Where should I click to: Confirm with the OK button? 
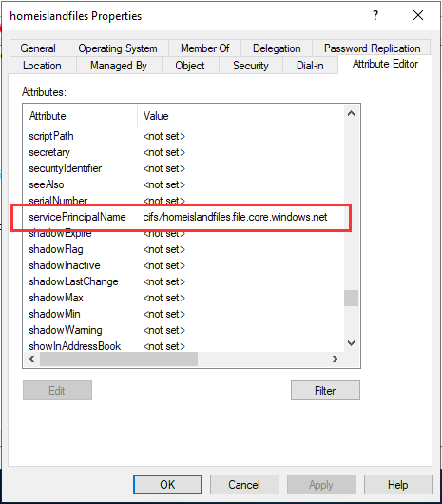pyautogui.click(x=167, y=484)
